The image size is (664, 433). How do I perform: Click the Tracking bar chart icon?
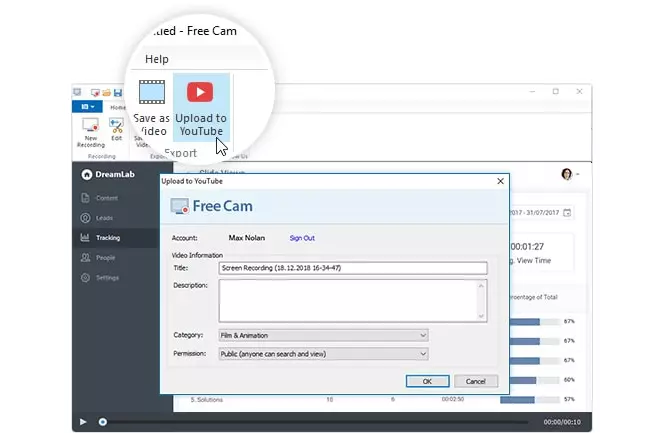click(x=85, y=237)
